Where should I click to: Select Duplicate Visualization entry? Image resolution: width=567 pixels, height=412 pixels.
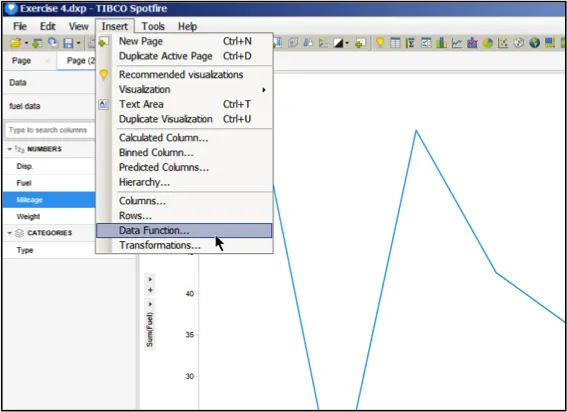click(x=184, y=119)
